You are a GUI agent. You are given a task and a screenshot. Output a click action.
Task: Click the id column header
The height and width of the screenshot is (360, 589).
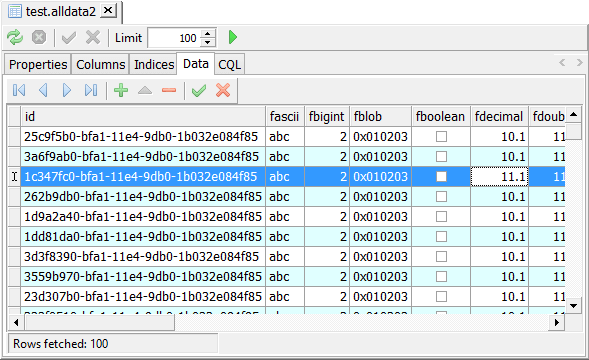point(143,116)
